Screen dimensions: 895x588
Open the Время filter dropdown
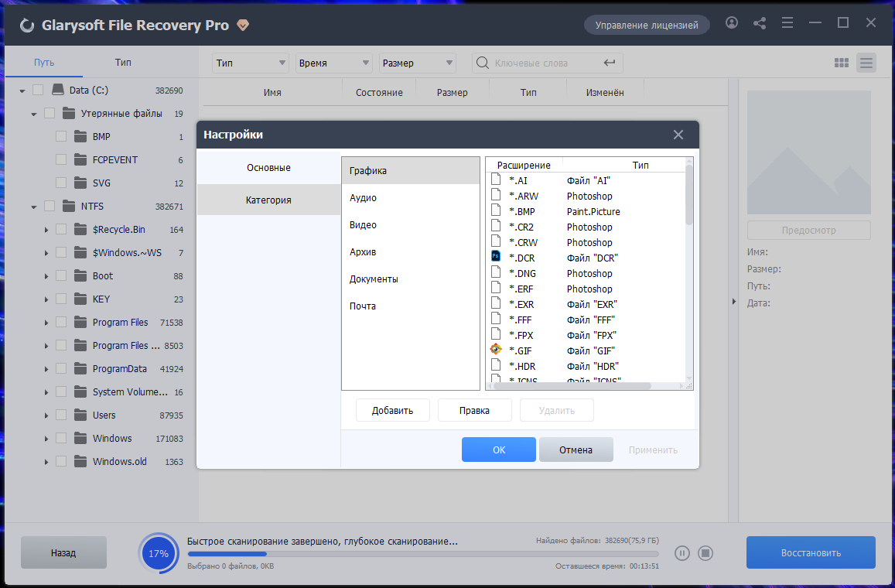(x=334, y=63)
